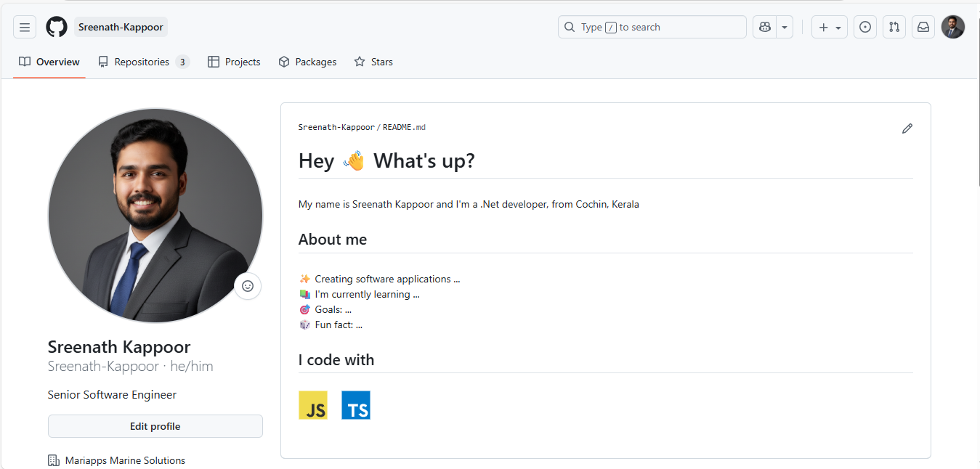This screenshot has width=980, height=469.
Task: Set status using the smiley icon
Action: coord(248,286)
